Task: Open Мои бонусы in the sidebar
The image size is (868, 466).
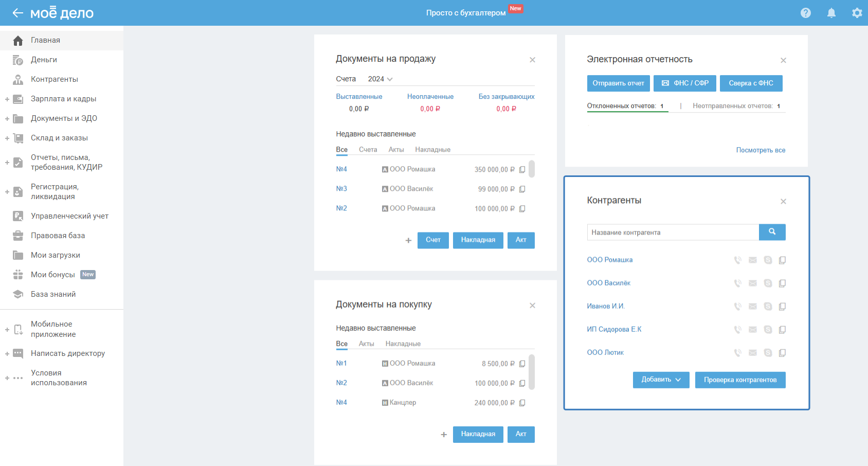Action: [x=62, y=275]
